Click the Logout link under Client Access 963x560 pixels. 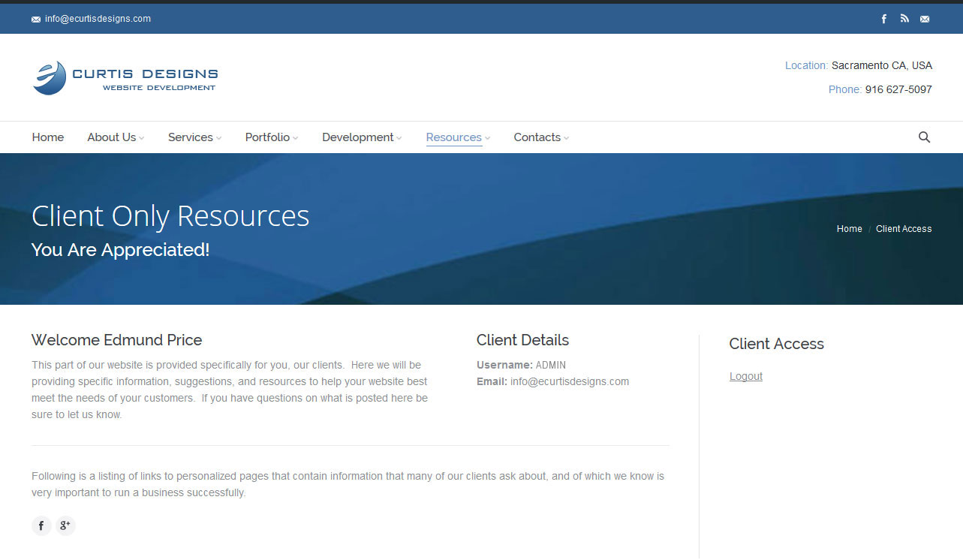(745, 376)
